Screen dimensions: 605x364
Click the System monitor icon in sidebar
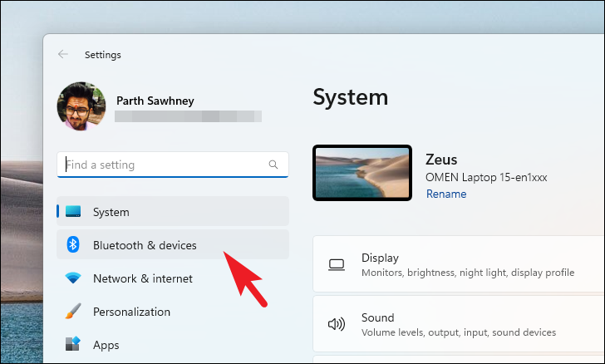tap(73, 212)
